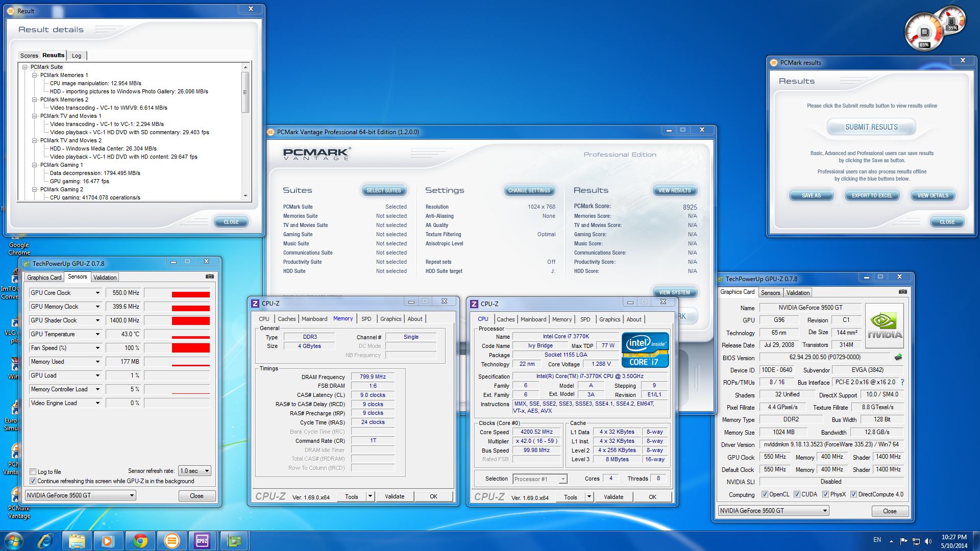The height and width of the screenshot is (551, 980).
Task: Click the VIEW SYSTEM button in PCMark Vantage
Action: click(x=674, y=292)
